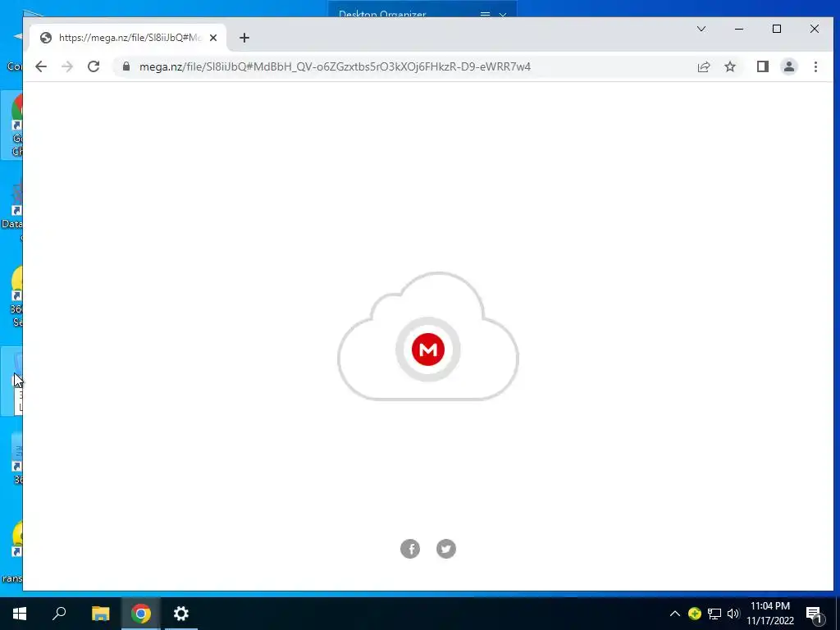The width and height of the screenshot is (840, 630).
Task: Click Chrome icon in taskbar
Action: click(x=141, y=614)
